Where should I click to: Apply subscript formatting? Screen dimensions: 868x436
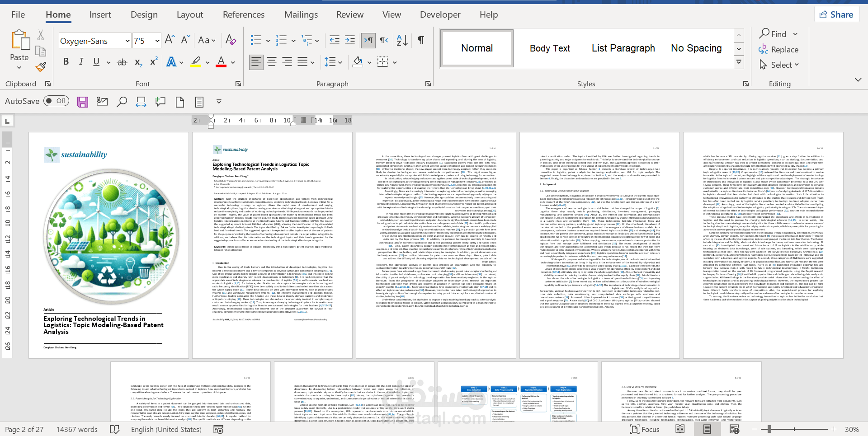pyautogui.click(x=138, y=62)
